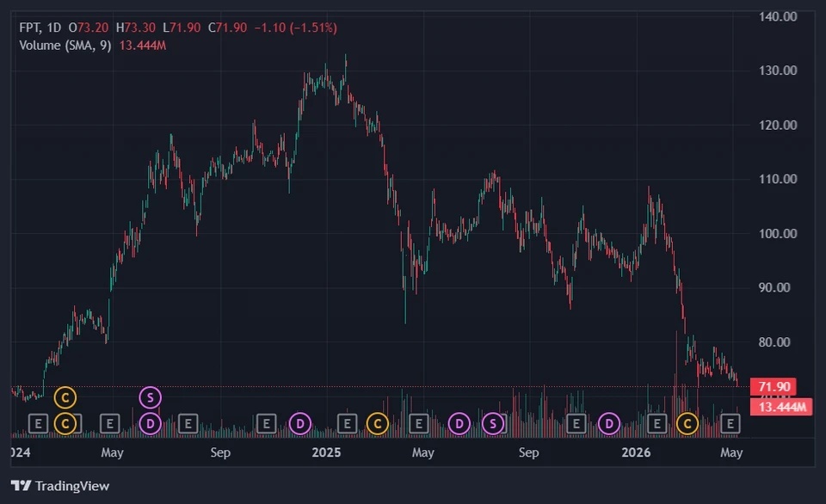Click the E earnings marker above May 2026
The height and width of the screenshot is (504, 826).
[730, 423]
